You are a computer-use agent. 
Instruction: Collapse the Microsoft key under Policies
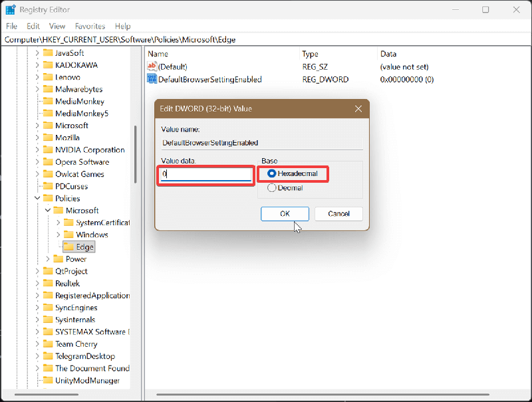[48, 211]
